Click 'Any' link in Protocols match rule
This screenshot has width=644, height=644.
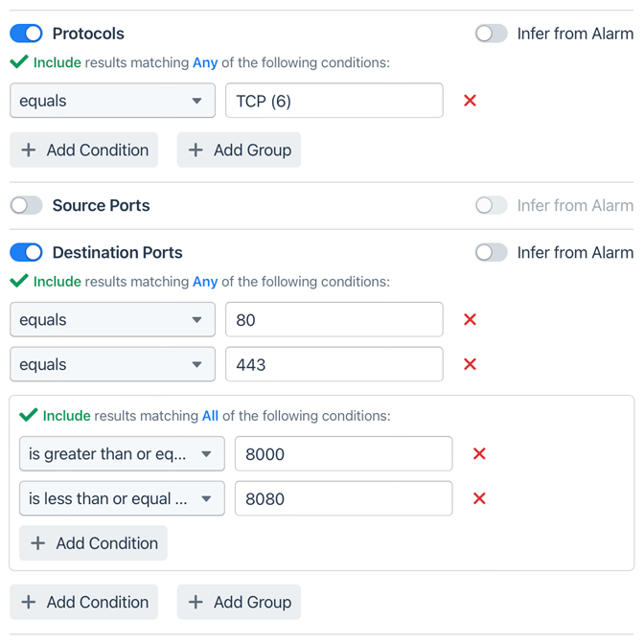205,63
